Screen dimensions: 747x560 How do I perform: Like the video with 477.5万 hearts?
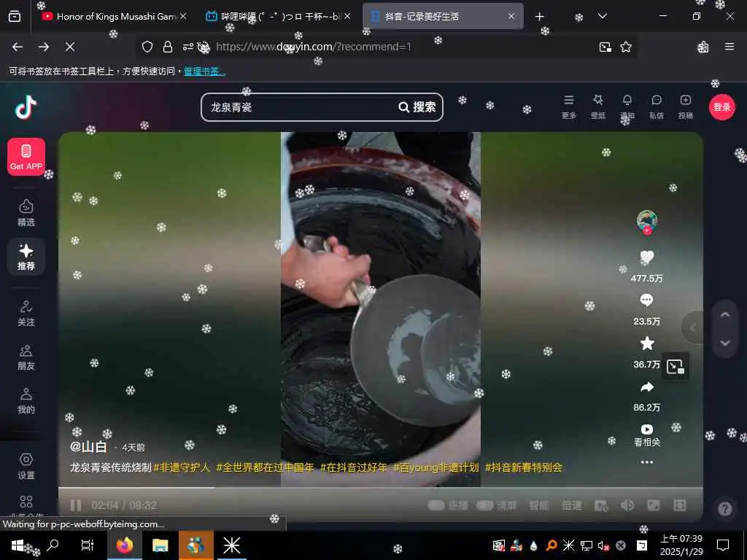point(647,257)
